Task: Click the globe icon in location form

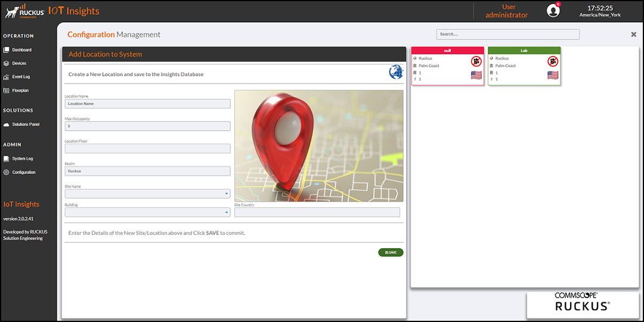Action: click(396, 72)
